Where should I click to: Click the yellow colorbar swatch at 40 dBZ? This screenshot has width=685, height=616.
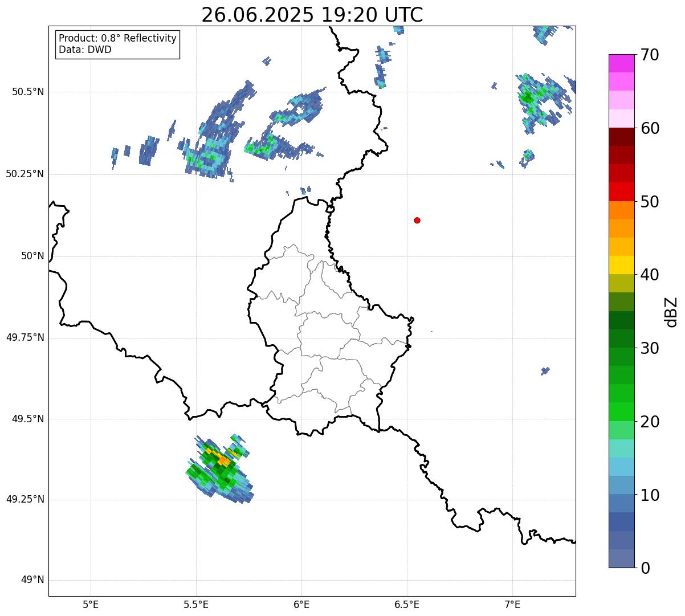coord(621,265)
